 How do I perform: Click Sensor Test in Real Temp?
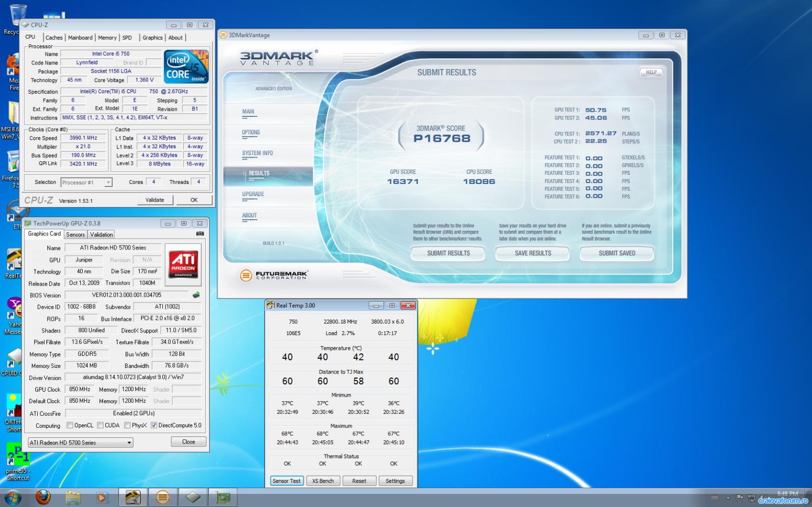286,481
